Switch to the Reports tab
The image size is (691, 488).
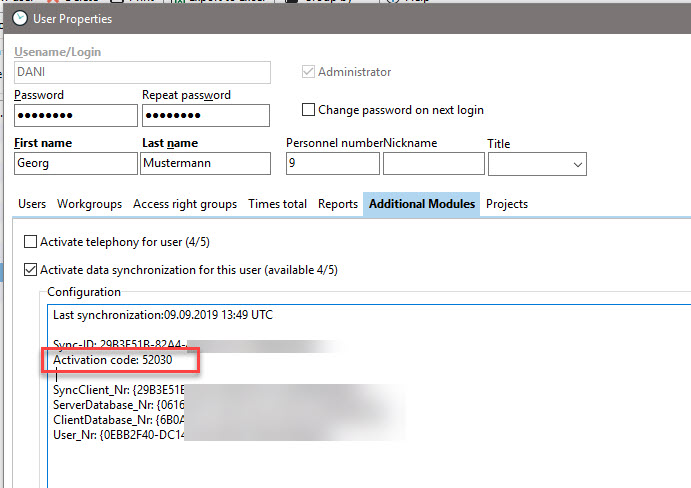coord(338,204)
